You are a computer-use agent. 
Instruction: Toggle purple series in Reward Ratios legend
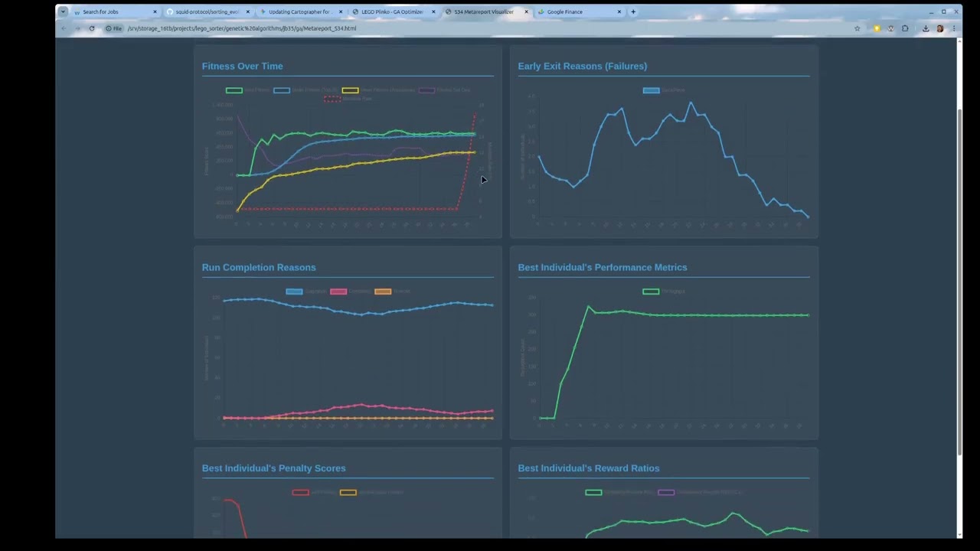pyautogui.click(x=666, y=492)
